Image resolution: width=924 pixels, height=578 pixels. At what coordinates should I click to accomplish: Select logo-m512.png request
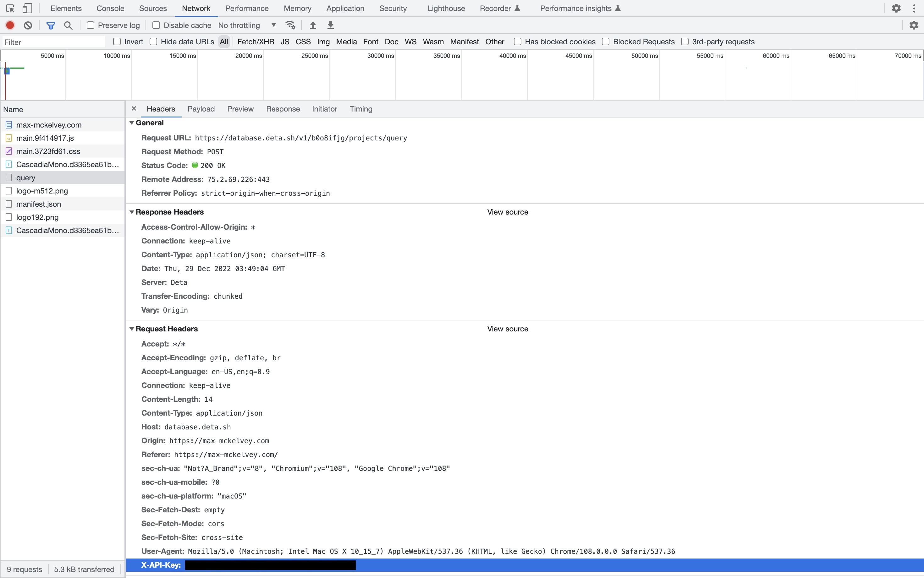point(63,191)
